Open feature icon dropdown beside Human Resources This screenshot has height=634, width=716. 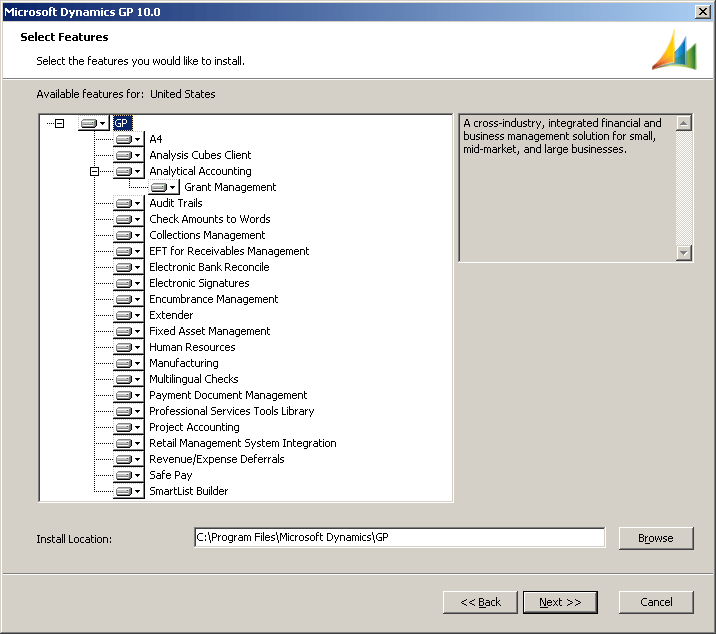point(129,347)
